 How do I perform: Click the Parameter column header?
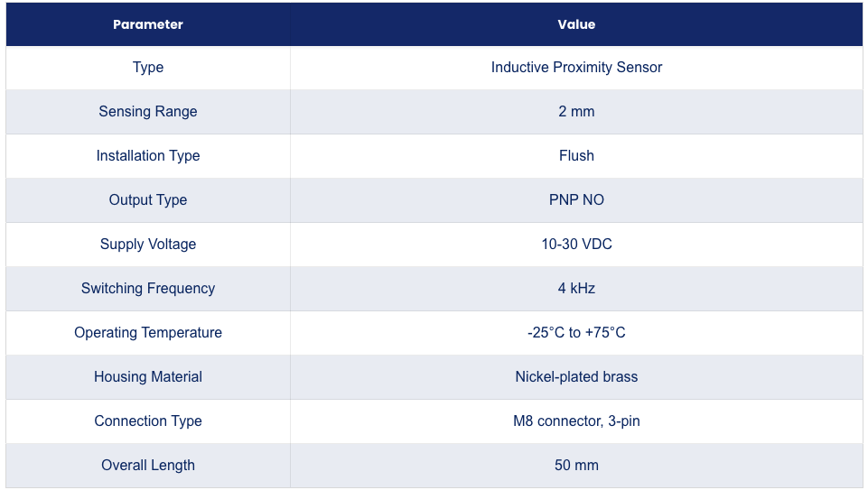click(x=148, y=24)
